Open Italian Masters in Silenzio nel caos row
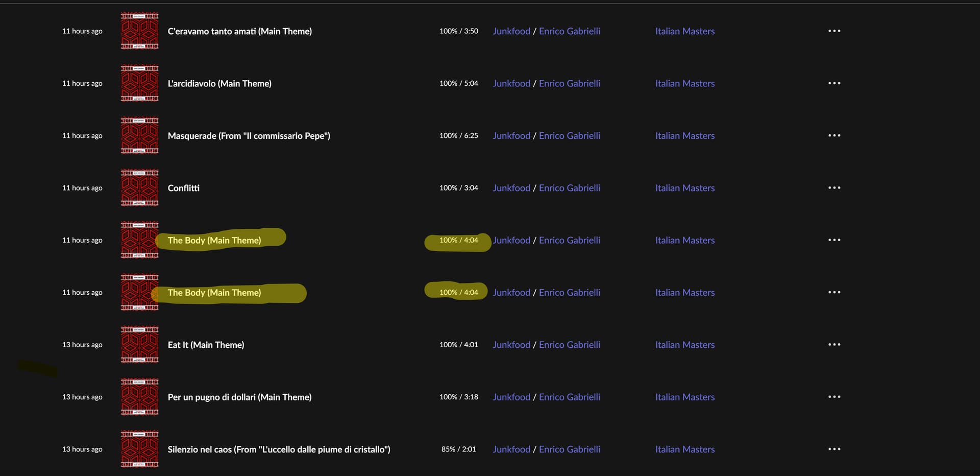Viewport: 980px width, 476px height. click(x=685, y=449)
